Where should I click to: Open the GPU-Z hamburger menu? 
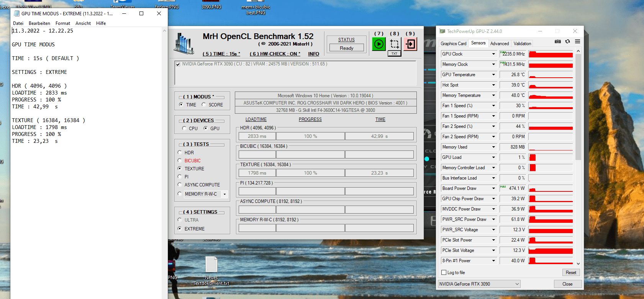pos(577,41)
